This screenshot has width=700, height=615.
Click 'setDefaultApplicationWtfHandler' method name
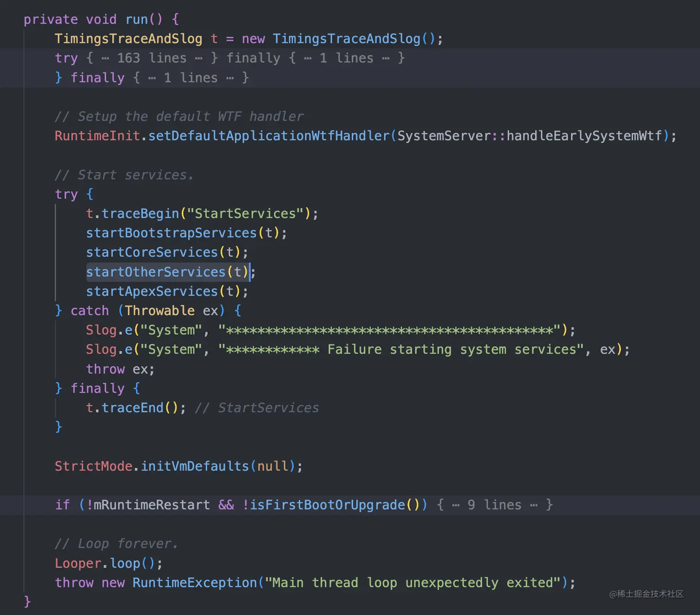(x=269, y=136)
